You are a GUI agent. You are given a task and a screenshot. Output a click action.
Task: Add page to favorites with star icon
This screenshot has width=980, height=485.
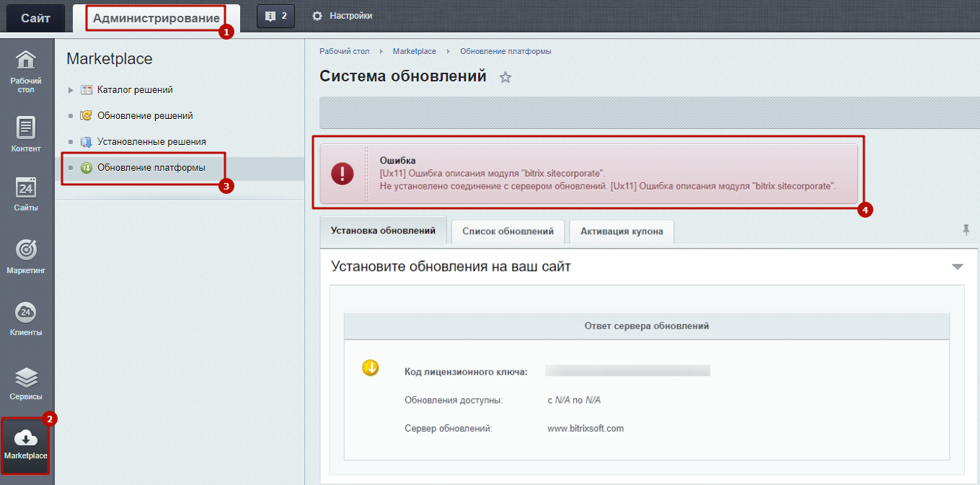(x=506, y=77)
